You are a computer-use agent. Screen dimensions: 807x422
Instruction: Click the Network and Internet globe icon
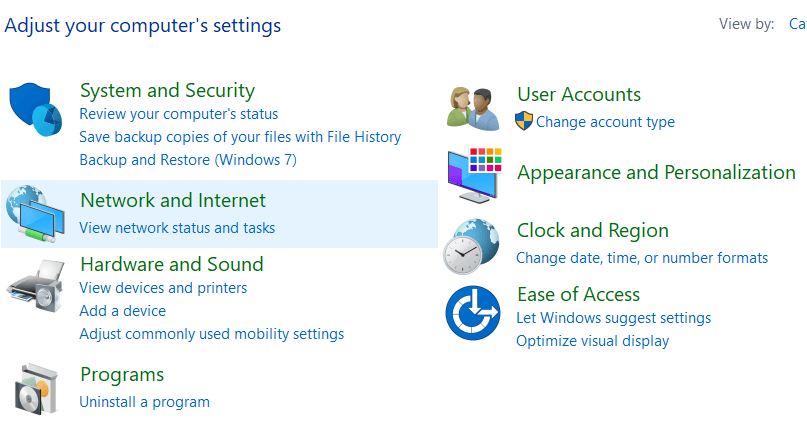pyautogui.click(x=36, y=213)
